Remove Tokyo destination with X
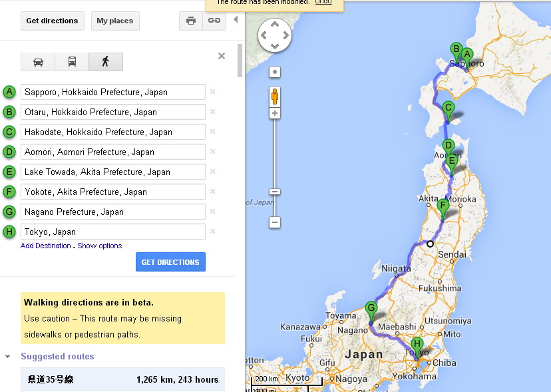This screenshot has height=392, width=551. pos(212,232)
